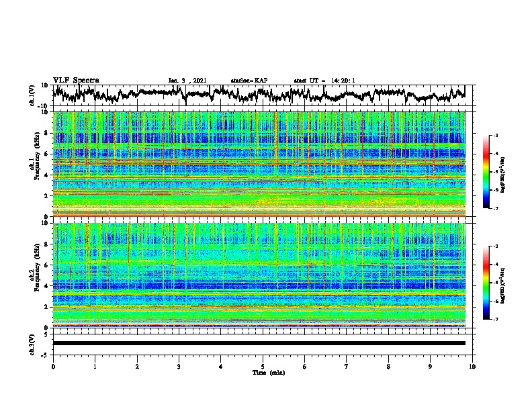Screen dimensions: 532x411
Task: Click time axis tick label "8"
Action: coord(388,367)
